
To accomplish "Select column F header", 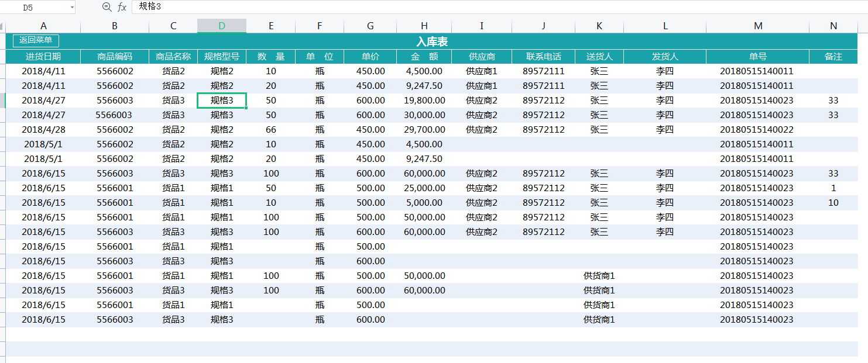I will point(320,26).
